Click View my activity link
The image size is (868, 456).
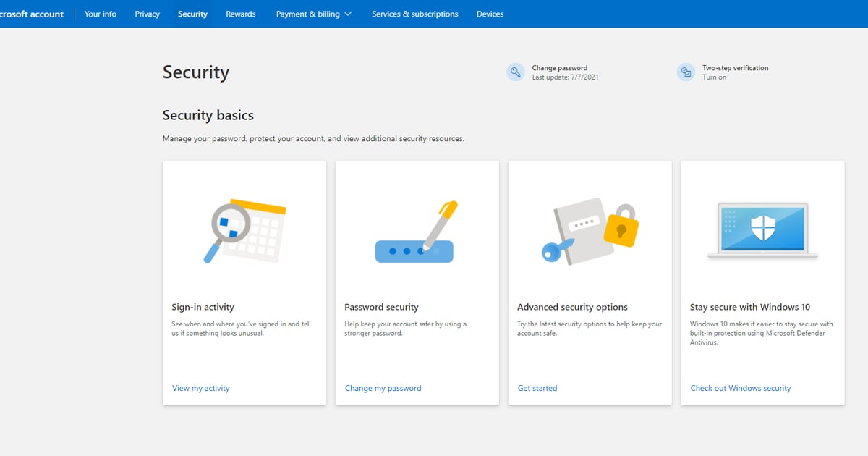tap(200, 388)
